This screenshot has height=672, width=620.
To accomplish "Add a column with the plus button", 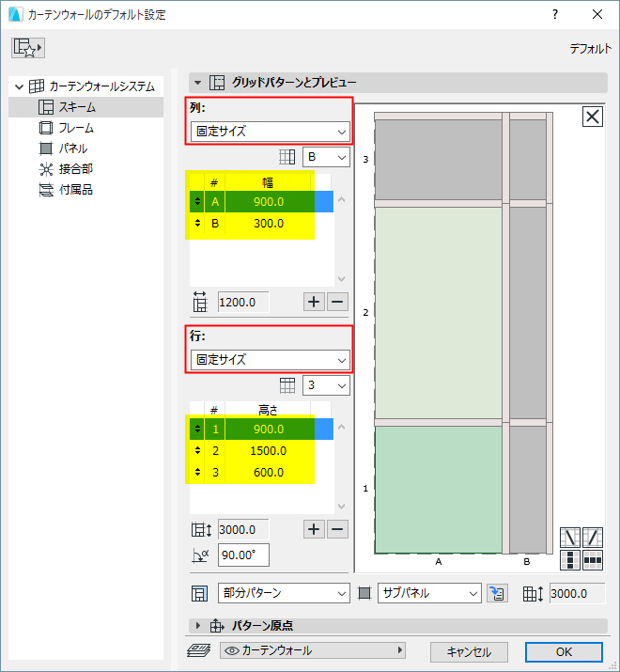I will click(x=314, y=302).
